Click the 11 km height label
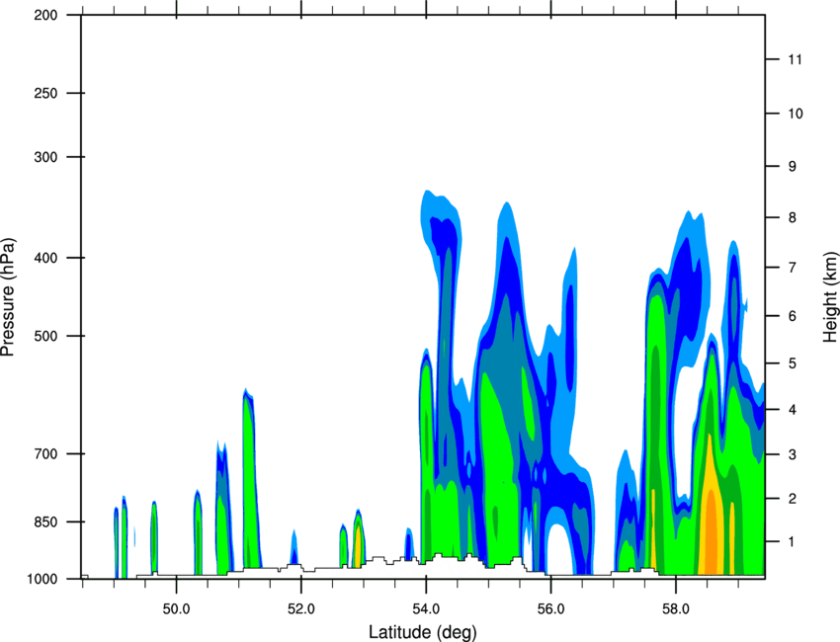 click(x=795, y=59)
